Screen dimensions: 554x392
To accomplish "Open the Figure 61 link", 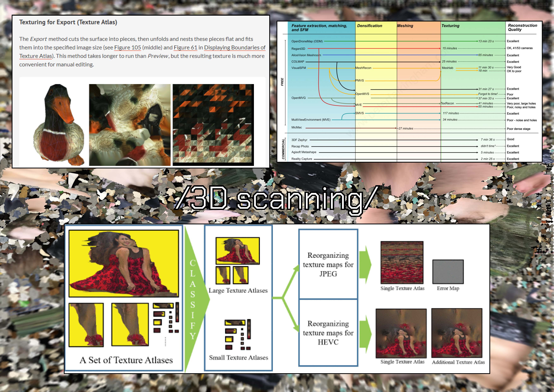I will [x=185, y=48].
